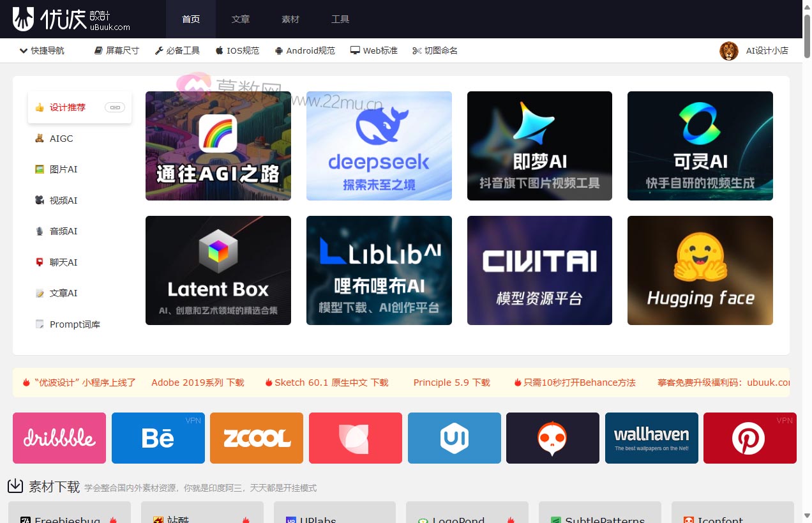The height and width of the screenshot is (523, 812).
Task: Toggle the link switch beside 设计推荐
Action: point(115,107)
